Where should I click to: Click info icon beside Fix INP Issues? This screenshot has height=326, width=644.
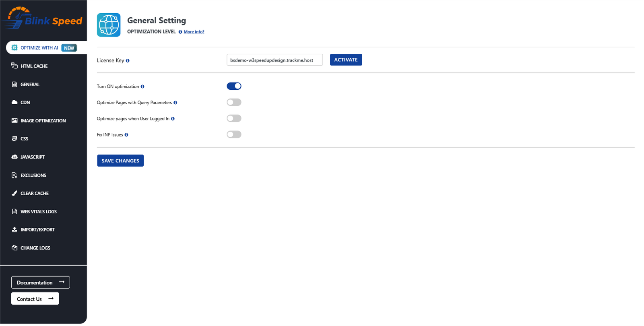126,135
